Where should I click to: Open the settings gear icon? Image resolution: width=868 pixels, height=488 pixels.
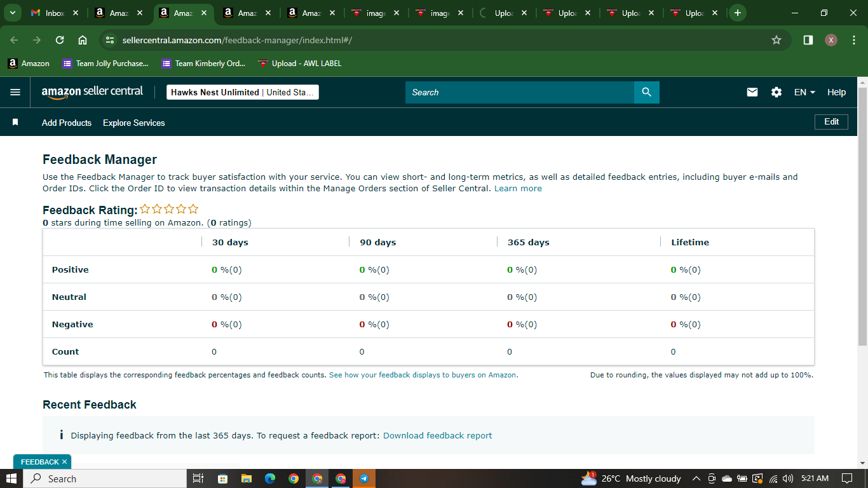point(776,92)
